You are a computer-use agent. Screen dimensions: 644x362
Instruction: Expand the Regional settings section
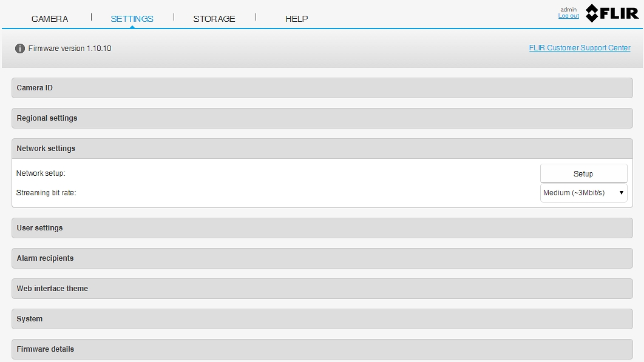click(322, 118)
